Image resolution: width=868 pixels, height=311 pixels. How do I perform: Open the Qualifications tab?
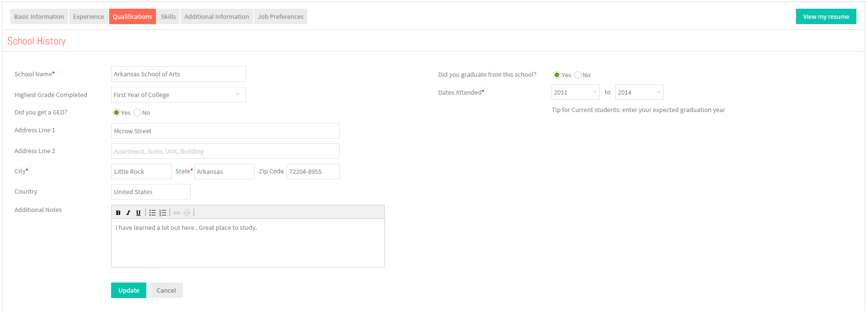click(132, 16)
